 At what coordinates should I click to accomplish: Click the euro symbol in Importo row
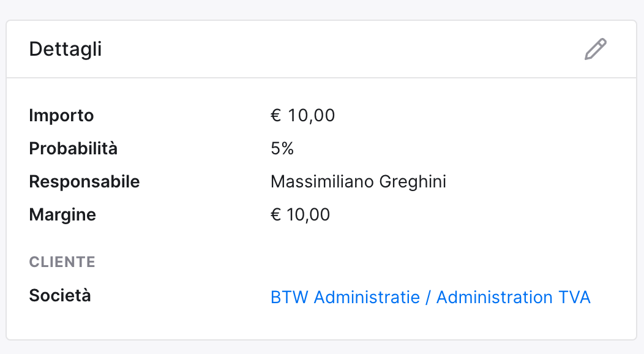point(275,115)
